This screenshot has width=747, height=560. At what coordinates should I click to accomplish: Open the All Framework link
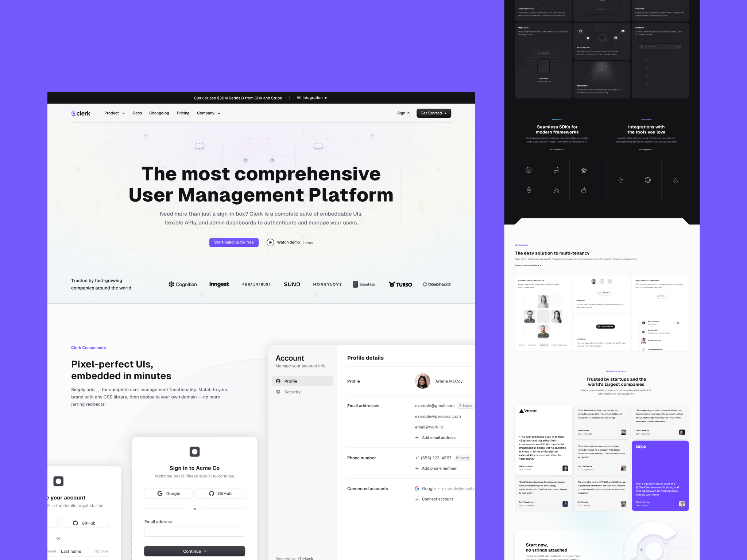click(x=557, y=149)
